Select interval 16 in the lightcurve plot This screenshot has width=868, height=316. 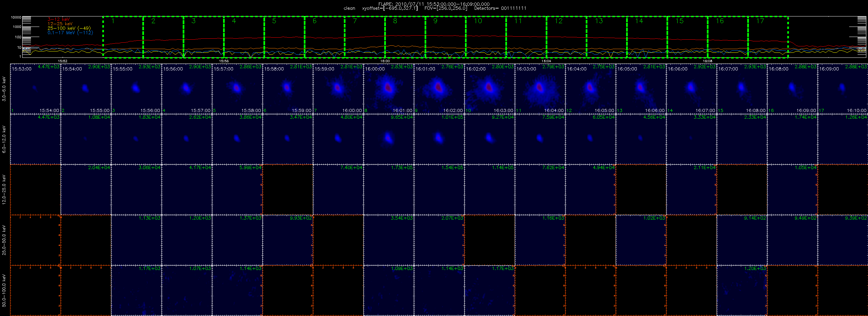point(728,37)
